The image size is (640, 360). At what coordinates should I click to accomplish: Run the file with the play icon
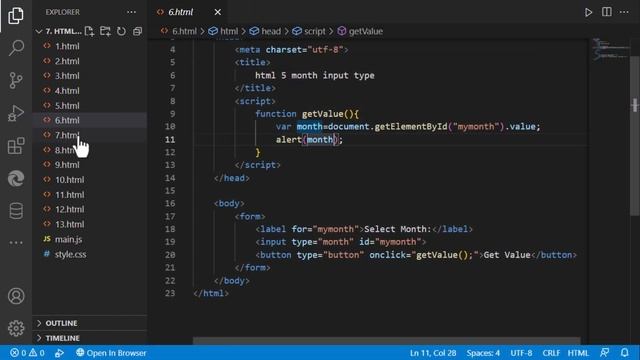(x=588, y=12)
